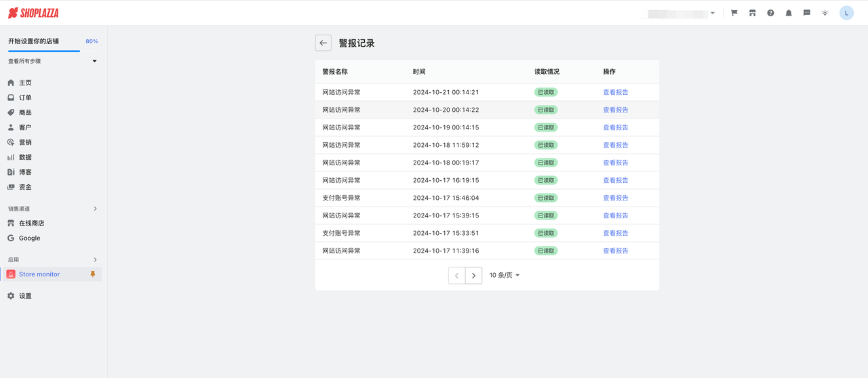Go back using the arrow button
This screenshot has height=378, width=868.
323,43
